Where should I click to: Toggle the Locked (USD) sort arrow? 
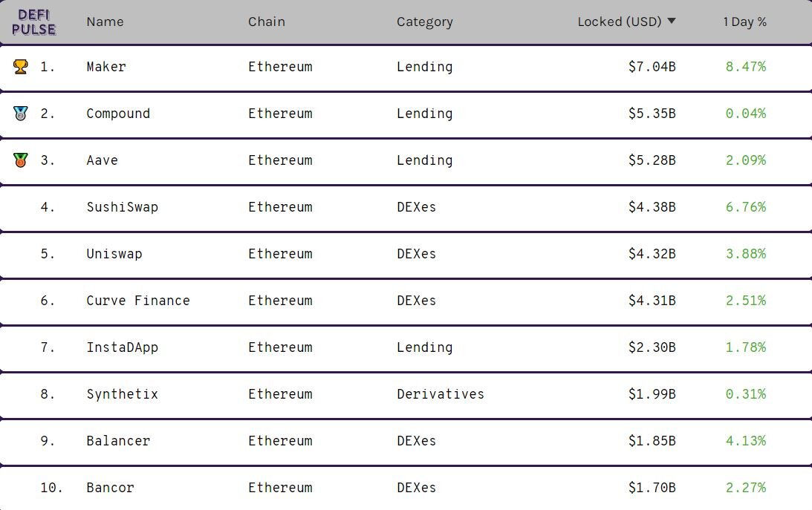click(672, 22)
